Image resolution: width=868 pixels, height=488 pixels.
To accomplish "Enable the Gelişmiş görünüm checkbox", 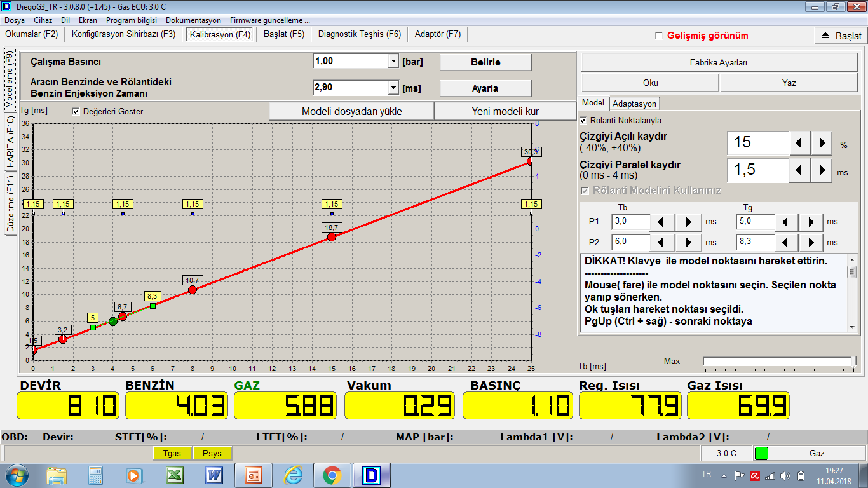I will 659,36.
